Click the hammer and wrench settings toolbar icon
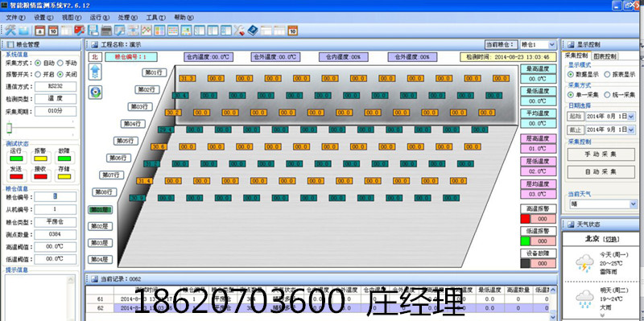 (x=10, y=30)
